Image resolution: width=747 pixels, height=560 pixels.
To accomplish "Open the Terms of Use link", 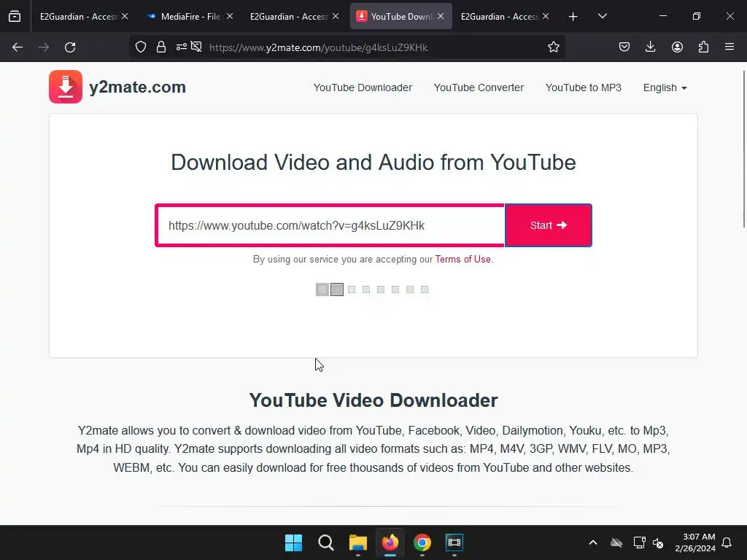I will tap(462, 259).
